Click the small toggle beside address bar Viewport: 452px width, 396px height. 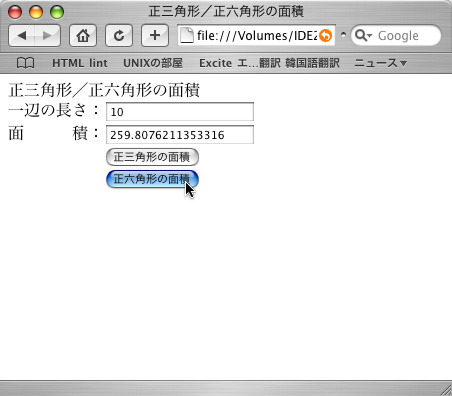[343, 35]
